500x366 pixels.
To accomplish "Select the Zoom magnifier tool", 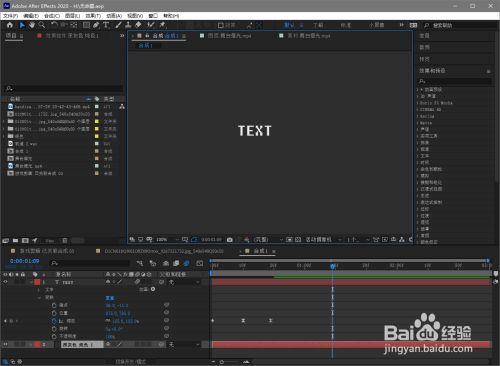I will click(42, 25).
